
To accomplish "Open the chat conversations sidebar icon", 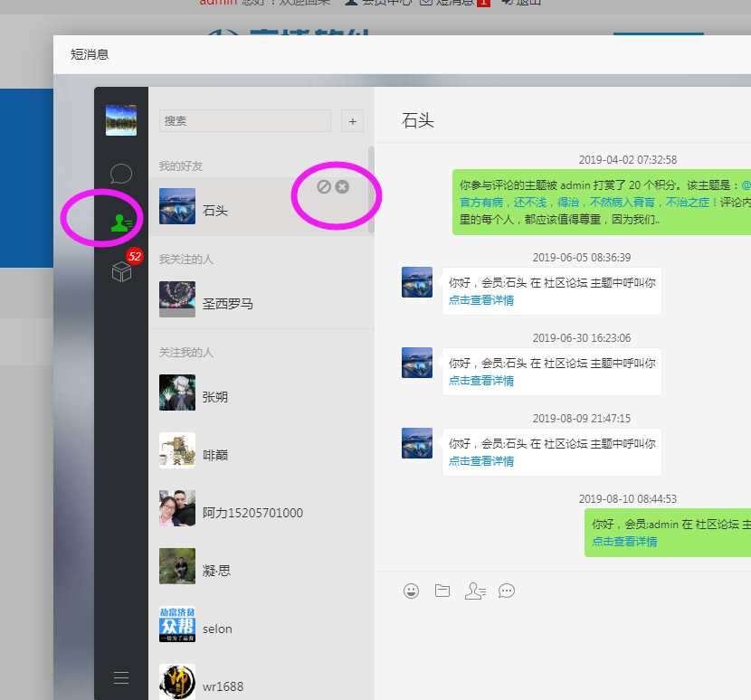I will coord(121,174).
